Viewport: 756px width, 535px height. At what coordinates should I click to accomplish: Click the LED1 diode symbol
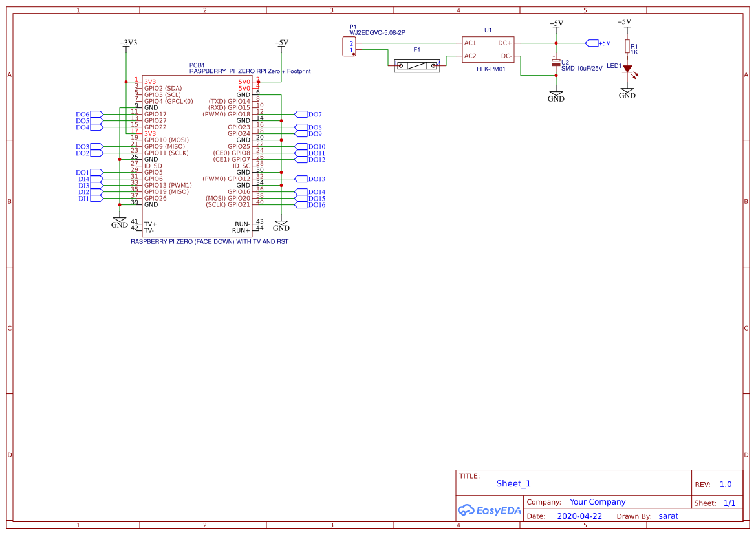pos(627,69)
